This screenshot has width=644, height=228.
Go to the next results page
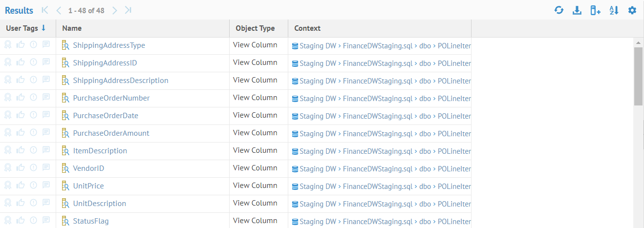point(115,10)
